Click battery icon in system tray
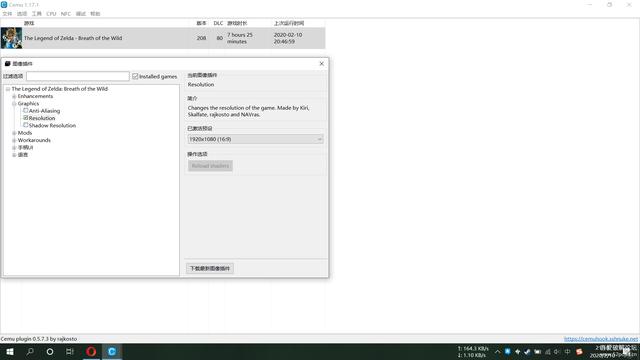The height and width of the screenshot is (360, 640). (x=537, y=351)
